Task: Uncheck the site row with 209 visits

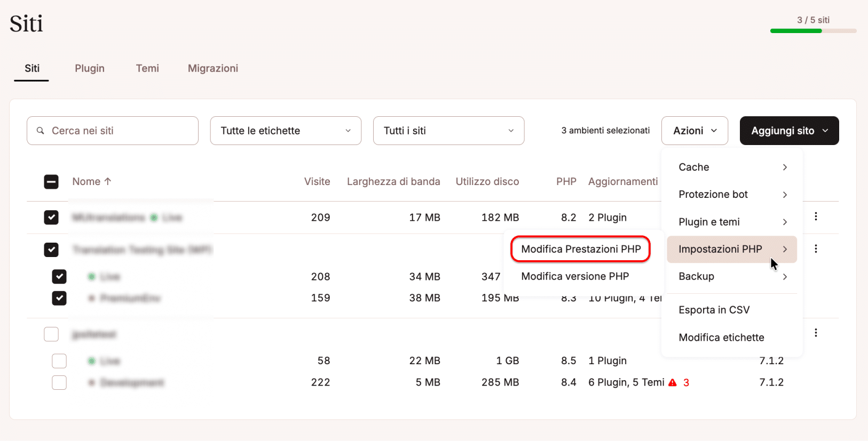Action: 51,218
